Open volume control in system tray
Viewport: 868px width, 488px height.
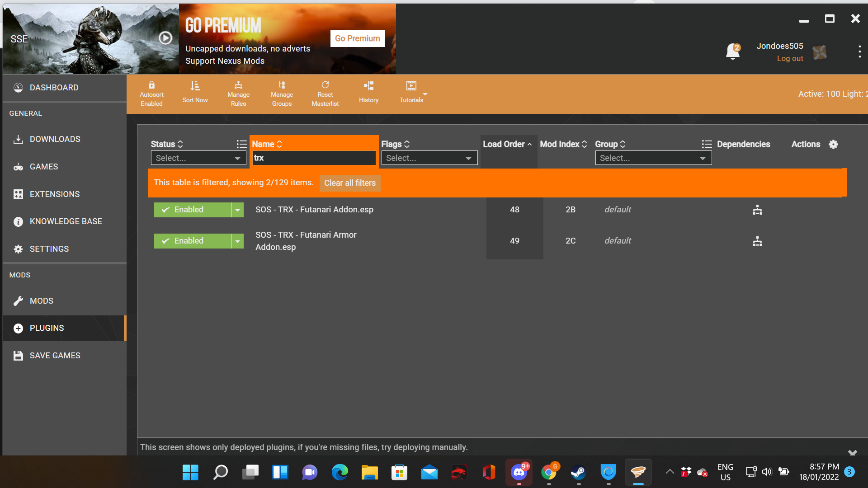click(767, 472)
